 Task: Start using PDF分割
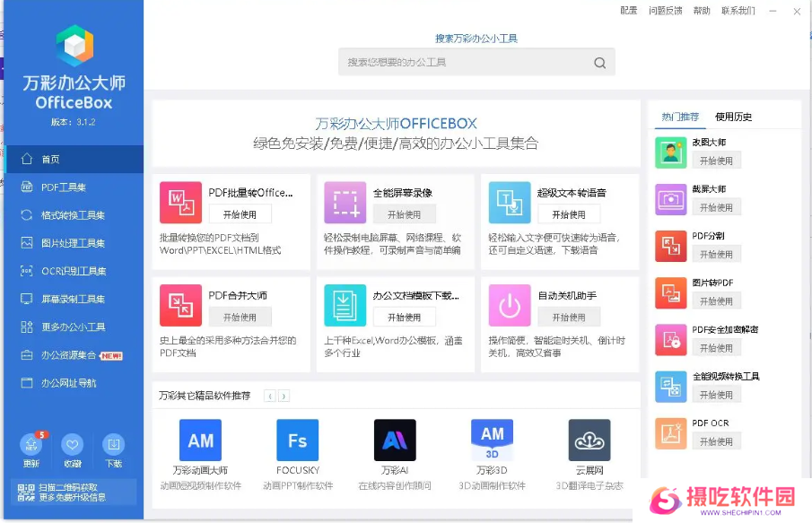pos(716,254)
